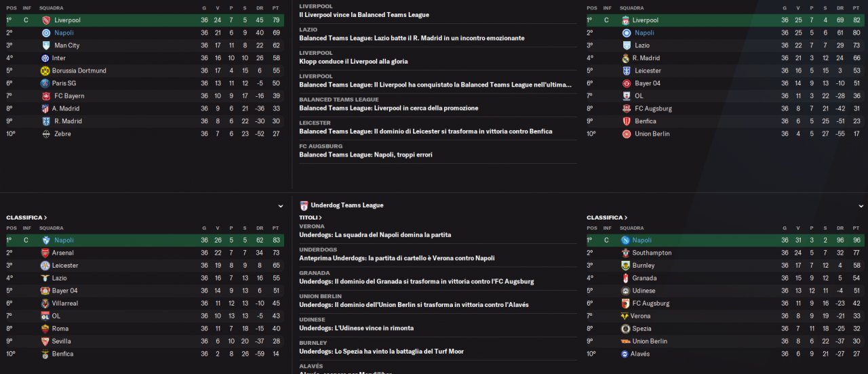Open the Underdog Teams League title
868x374 pixels.
pyautogui.click(x=347, y=205)
